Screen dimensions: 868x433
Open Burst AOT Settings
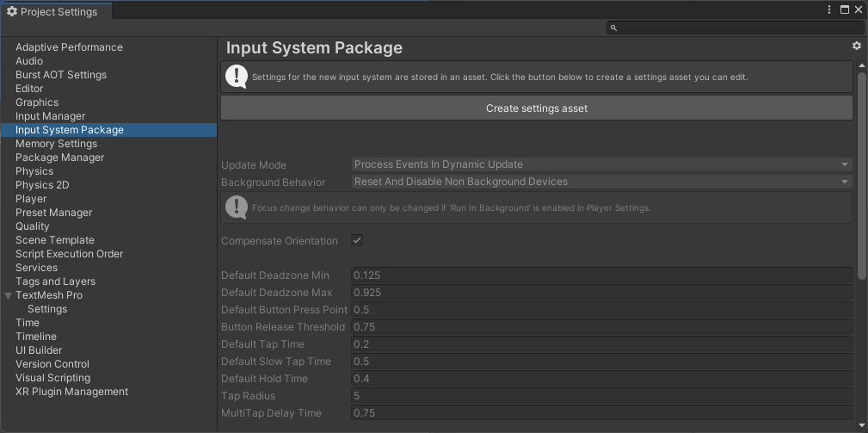coord(61,75)
